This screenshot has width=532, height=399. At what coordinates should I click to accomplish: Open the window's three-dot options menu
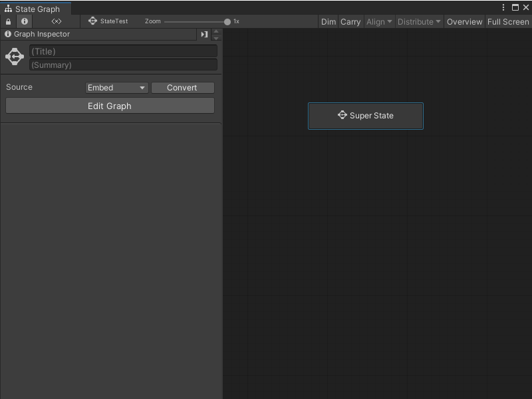pos(503,7)
